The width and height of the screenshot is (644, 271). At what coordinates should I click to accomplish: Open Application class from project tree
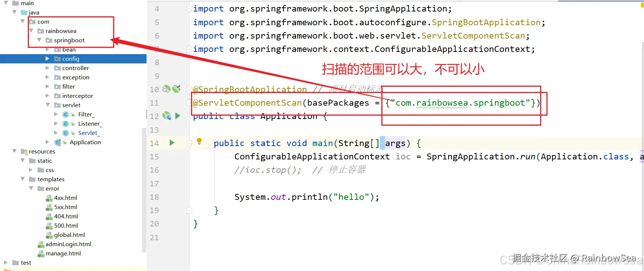pyautogui.click(x=85, y=142)
